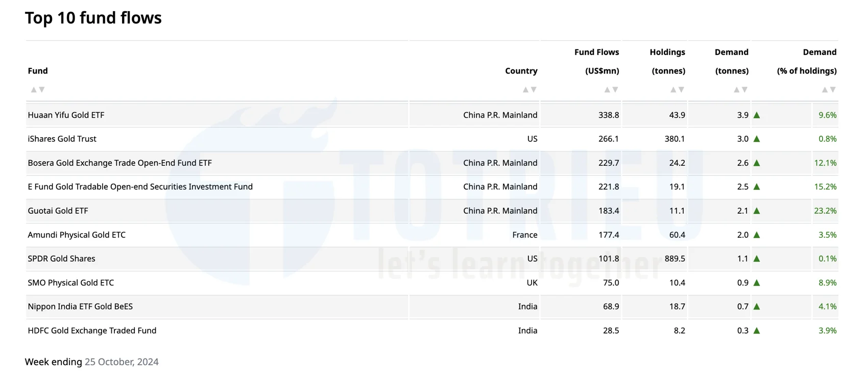
Task: Sort Country column descending arrow
Action: (x=534, y=90)
